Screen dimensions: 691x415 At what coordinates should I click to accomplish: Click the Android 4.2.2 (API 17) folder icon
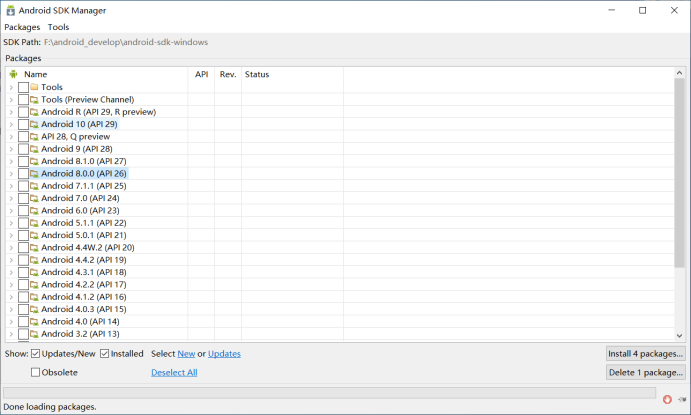coord(34,285)
